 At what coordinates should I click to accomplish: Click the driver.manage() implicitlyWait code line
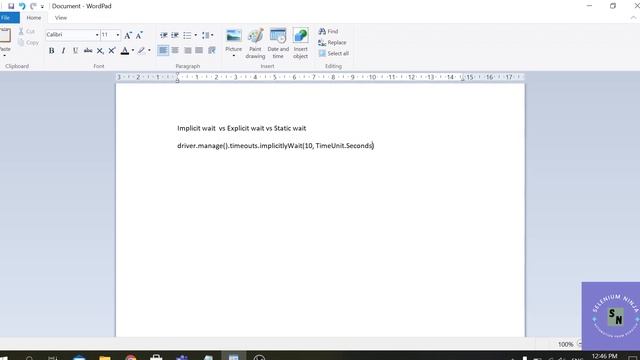(x=276, y=146)
